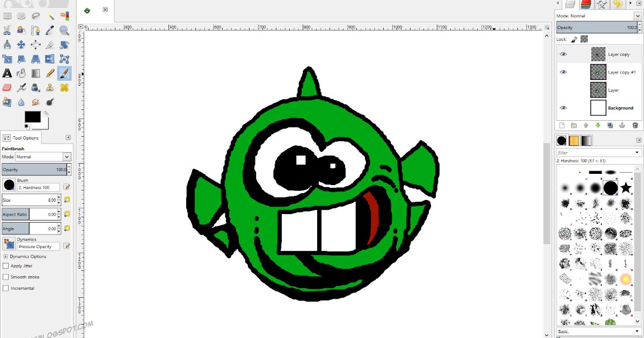644x338 pixels.
Task: Activate the Clone tool
Action: [50, 87]
